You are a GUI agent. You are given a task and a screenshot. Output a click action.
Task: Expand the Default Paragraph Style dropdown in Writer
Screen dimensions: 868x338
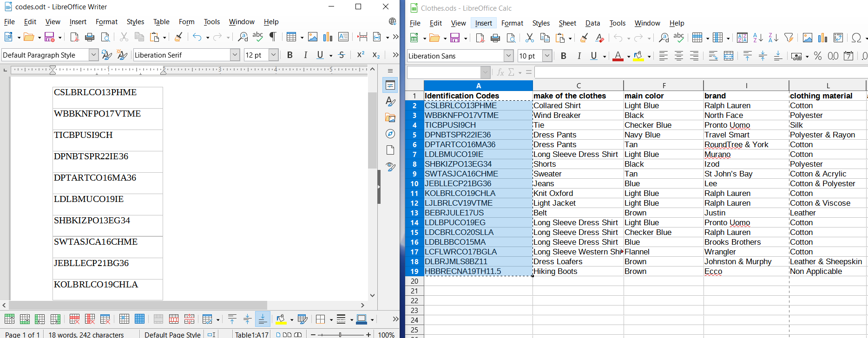click(93, 55)
